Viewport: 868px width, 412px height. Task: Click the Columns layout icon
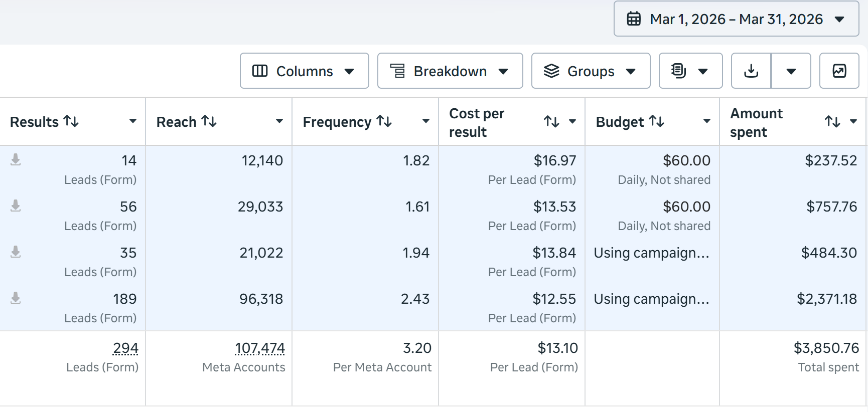tap(260, 71)
